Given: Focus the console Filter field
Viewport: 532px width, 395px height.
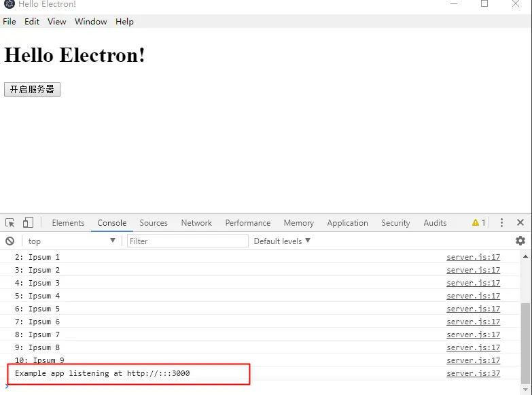Looking at the screenshot, I should tap(188, 241).
